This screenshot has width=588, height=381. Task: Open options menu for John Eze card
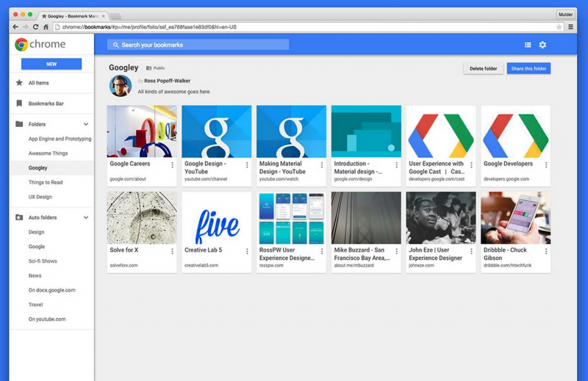point(471,251)
